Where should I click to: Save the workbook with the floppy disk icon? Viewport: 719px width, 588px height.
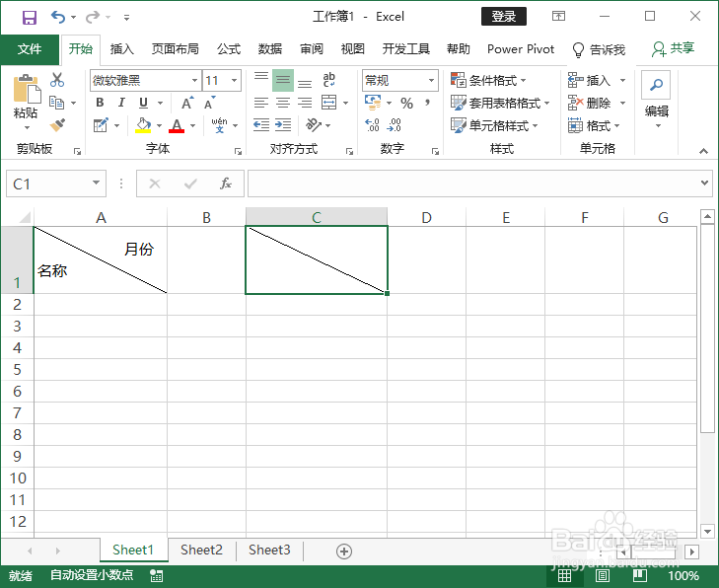click(x=30, y=18)
